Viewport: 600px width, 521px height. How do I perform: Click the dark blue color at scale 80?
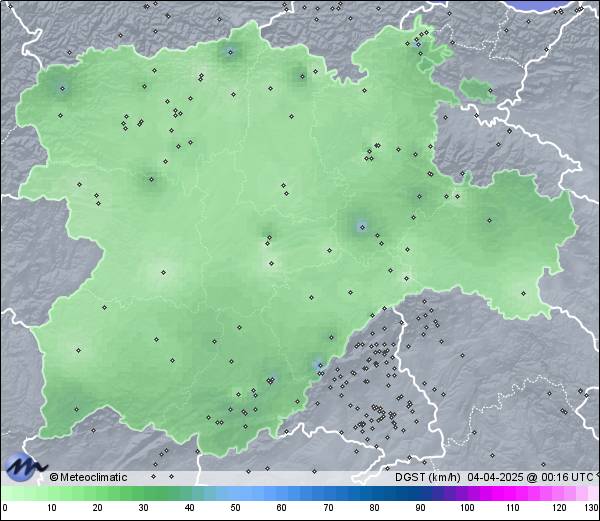374,493
